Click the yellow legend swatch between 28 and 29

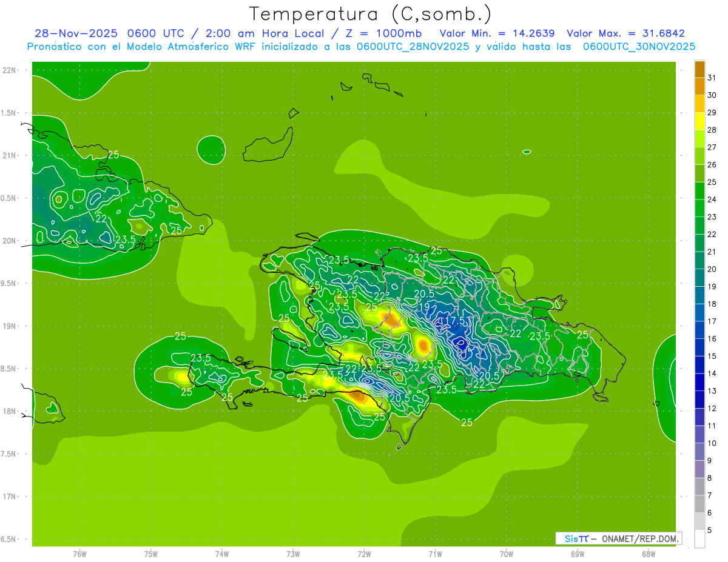[x=699, y=121]
